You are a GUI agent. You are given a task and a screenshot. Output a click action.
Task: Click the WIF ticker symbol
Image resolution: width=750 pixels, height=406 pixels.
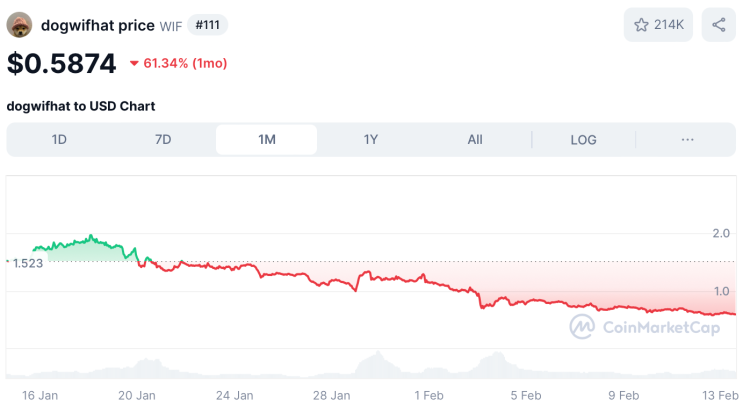click(x=171, y=26)
